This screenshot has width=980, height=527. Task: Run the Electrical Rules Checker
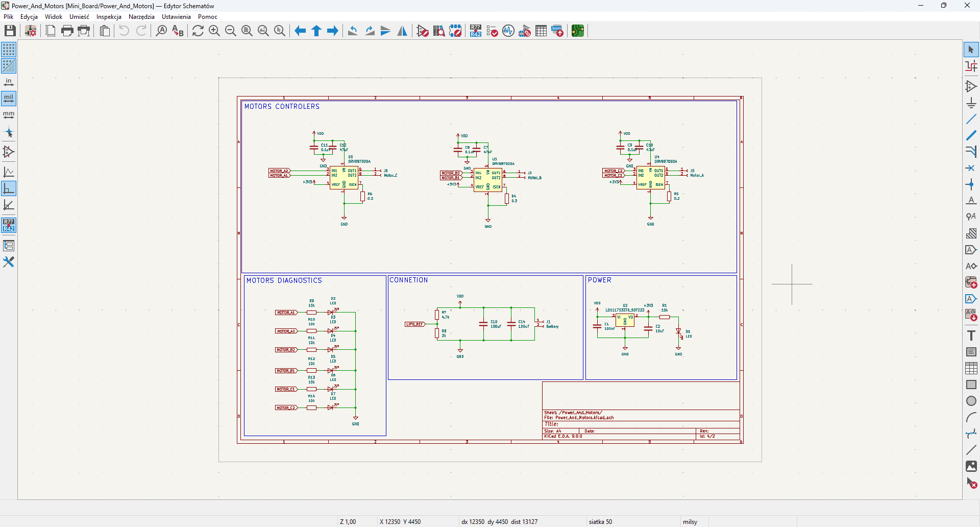click(492, 31)
